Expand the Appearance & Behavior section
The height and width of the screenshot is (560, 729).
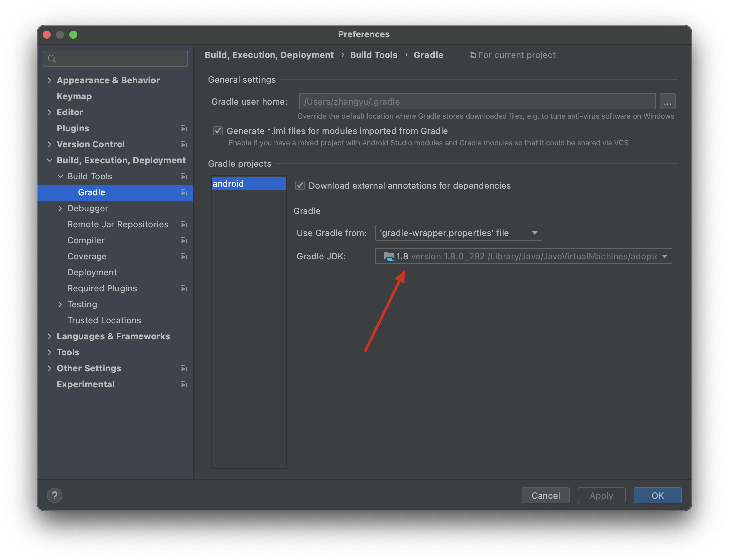[x=49, y=80]
